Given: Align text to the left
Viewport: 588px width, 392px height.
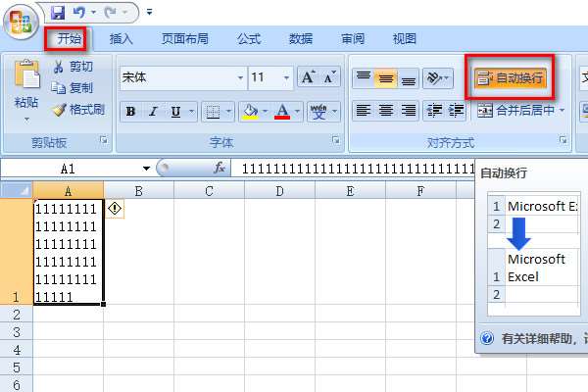Looking at the screenshot, I should pos(364,111).
